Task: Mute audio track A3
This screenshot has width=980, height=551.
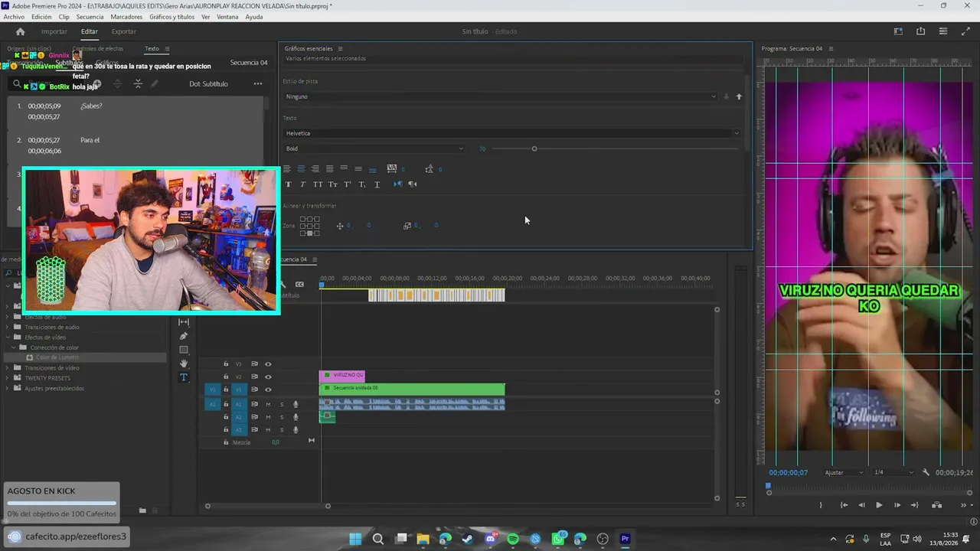Action: 268,429
